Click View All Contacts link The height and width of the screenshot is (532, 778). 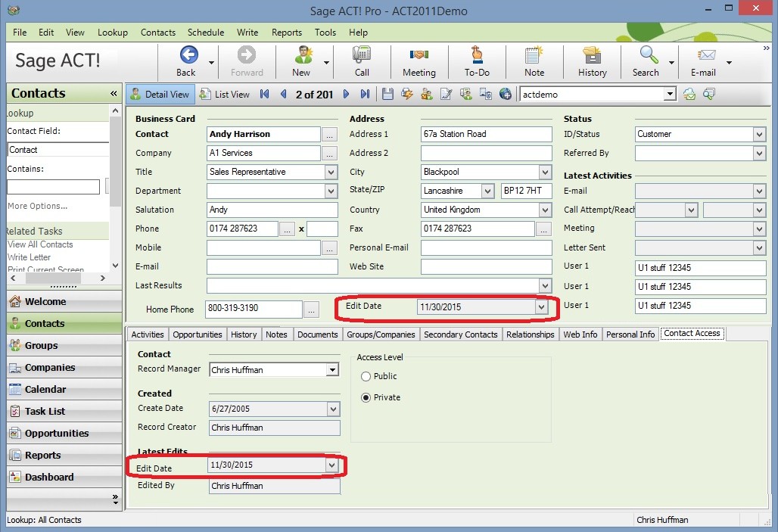[x=40, y=244]
